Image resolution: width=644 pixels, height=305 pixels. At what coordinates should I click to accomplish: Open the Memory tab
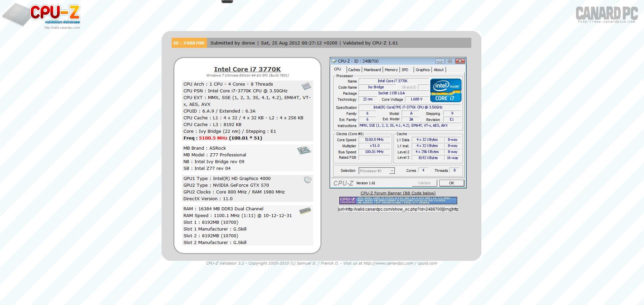pos(391,70)
